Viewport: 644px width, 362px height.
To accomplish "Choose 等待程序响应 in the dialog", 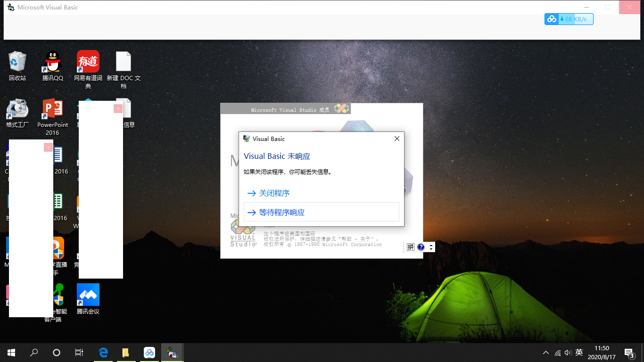I will [x=322, y=212].
